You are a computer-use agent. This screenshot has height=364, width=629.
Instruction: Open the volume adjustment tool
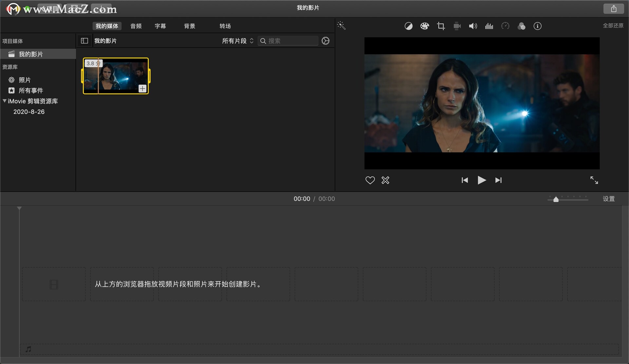tap(473, 26)
